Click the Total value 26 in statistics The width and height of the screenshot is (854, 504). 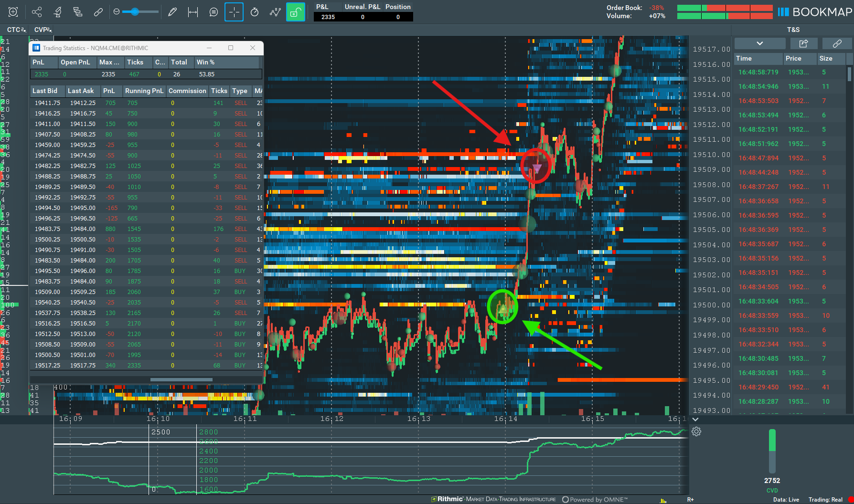click(x=177, y=74)
